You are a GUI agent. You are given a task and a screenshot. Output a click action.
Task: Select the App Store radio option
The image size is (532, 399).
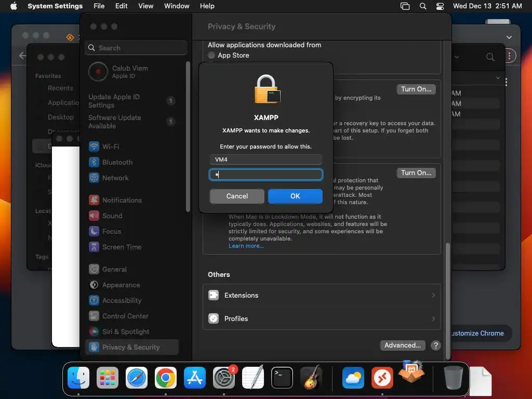pos(211,55)
